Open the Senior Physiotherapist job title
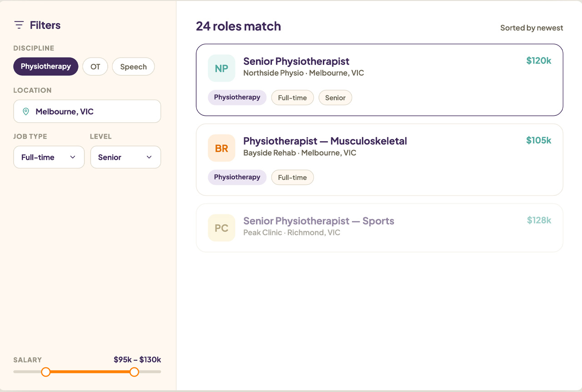Screen dimensions: 582x392 pyautogui.click(x=296, y=61)
